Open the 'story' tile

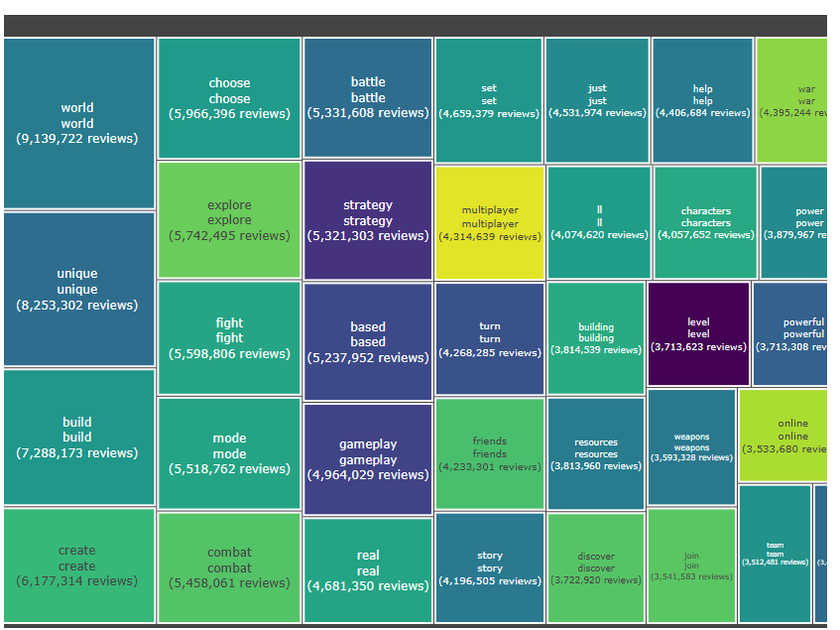(x=490, y=567)
